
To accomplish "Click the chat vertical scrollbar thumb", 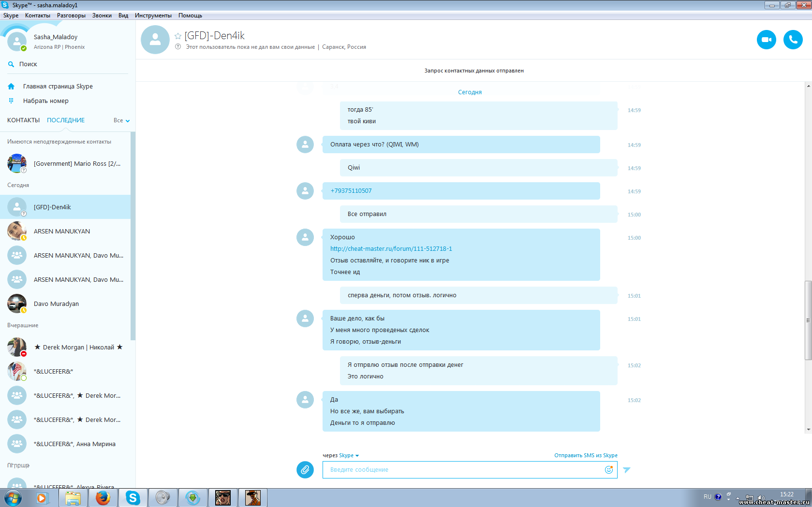I will point(808,320).
